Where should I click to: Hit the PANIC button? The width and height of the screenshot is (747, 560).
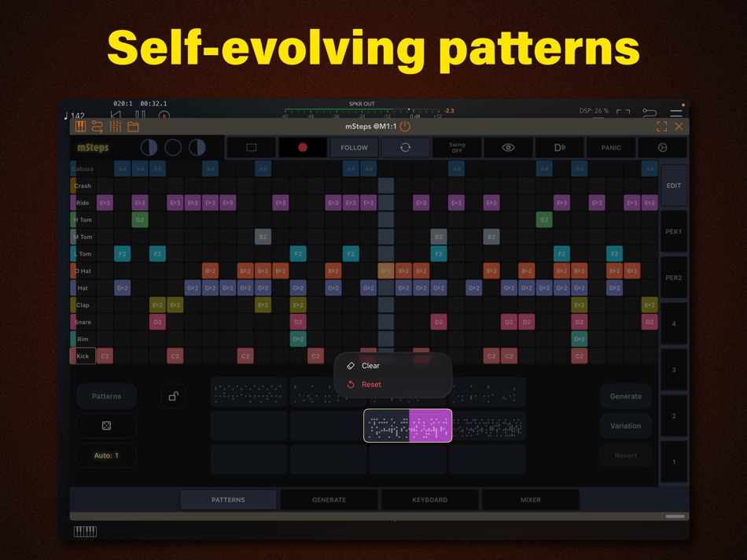click(611, 148)
